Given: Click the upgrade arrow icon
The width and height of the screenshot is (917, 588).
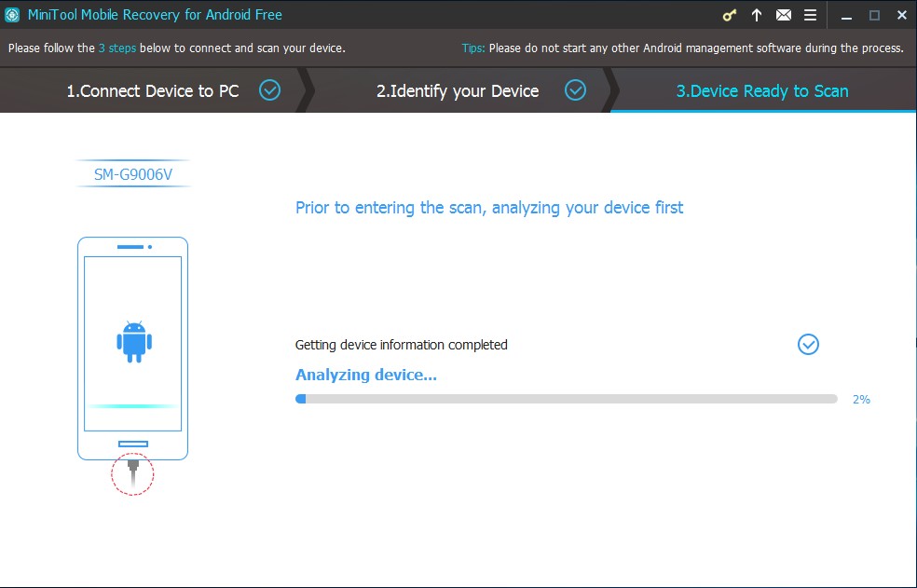Looking at the screenshot, I should [x=757, y=15].
